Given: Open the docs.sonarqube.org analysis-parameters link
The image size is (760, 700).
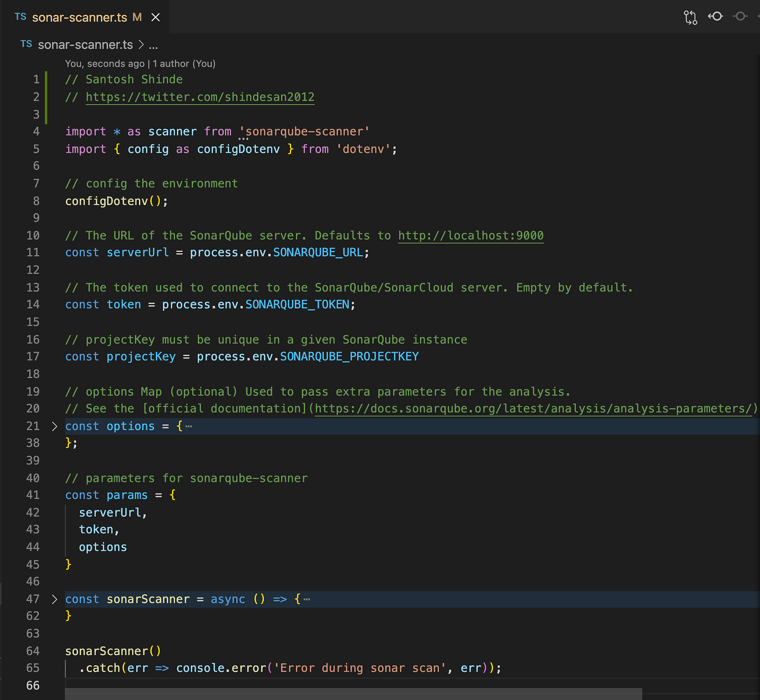Looking at the screenshot, I should click(x=533, y=409).
